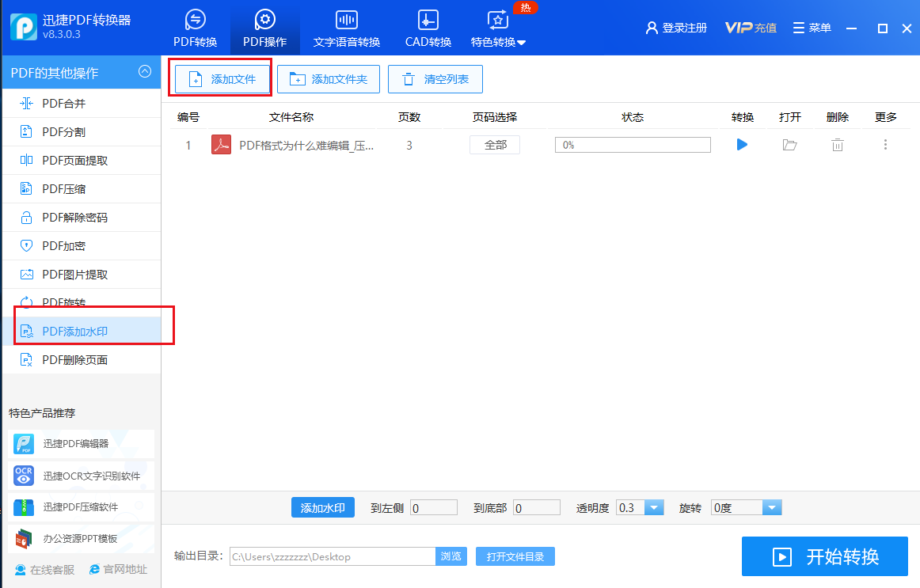
Task: Delete row 1 with the trash icon
Action: point(838,145)
